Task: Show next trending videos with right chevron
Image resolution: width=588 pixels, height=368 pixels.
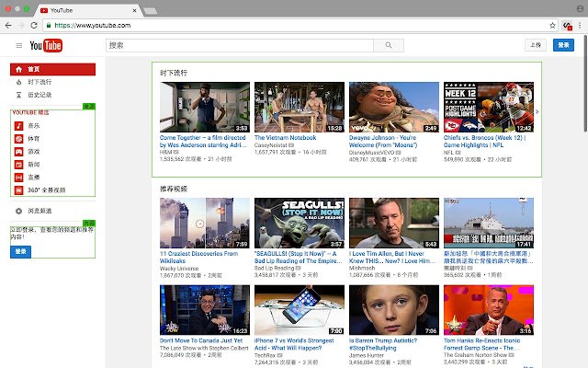Action: point(537,111)
